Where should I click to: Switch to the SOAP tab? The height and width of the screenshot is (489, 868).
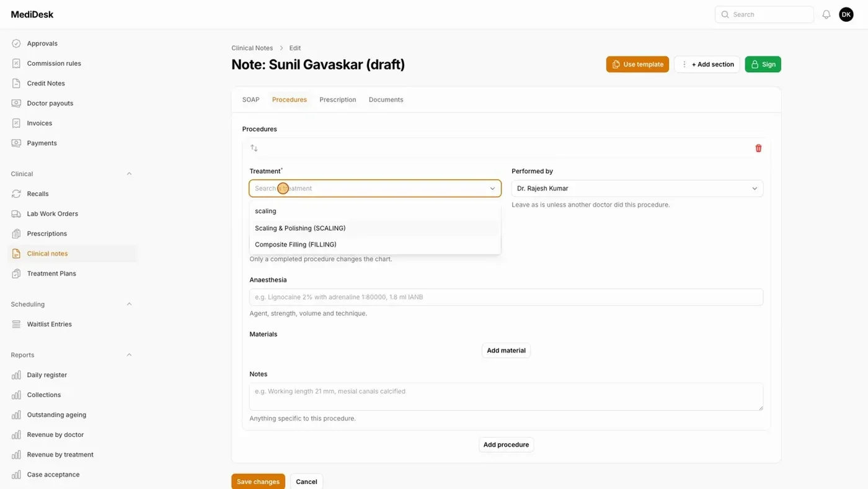[x=250, y=99]
